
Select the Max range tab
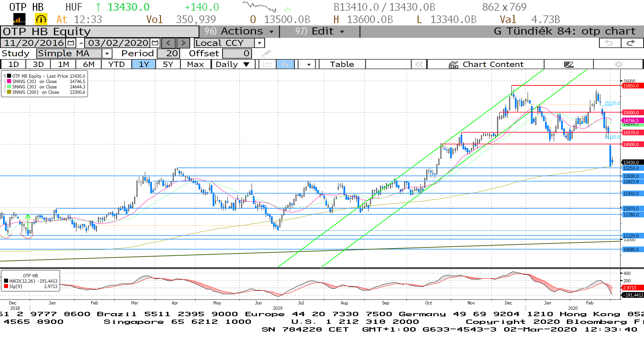(196, 64)
